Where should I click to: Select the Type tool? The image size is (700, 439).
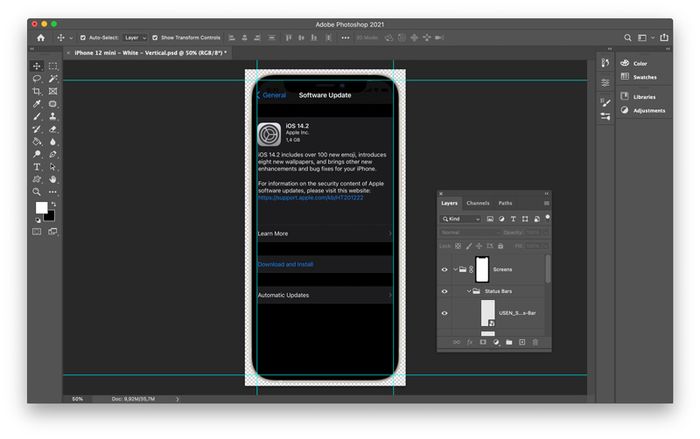pyautogui.click(x=37, y=167)
